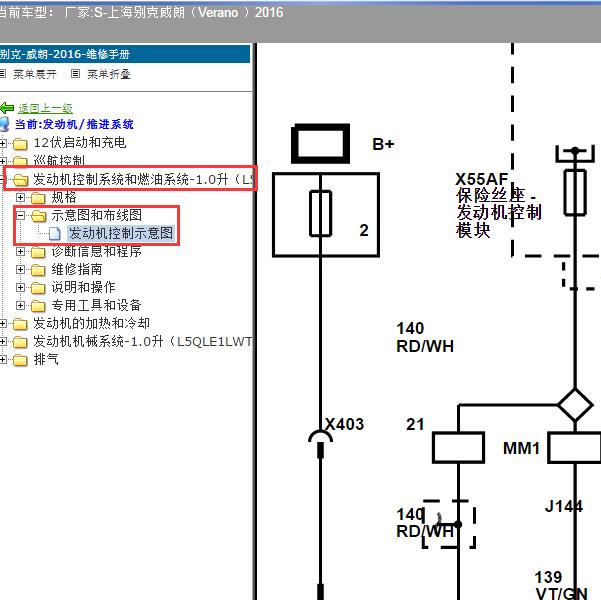Image resolution: width=601 pixels, height=600 pixels.
Task: Collapse the 示意图和布线图 folder
Action: click(x=20, y=215)
